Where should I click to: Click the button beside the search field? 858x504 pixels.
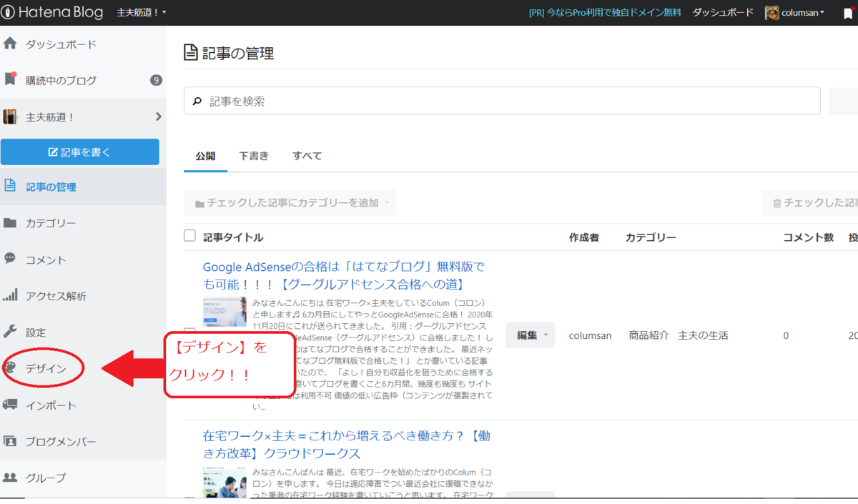coord(844,102)
